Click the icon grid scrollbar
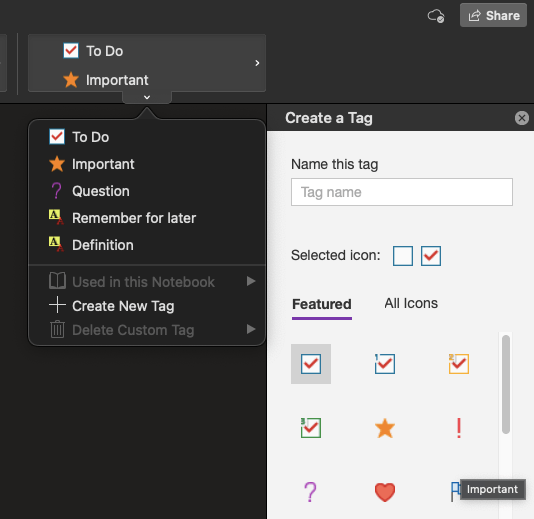 click(x=506, y=384)
